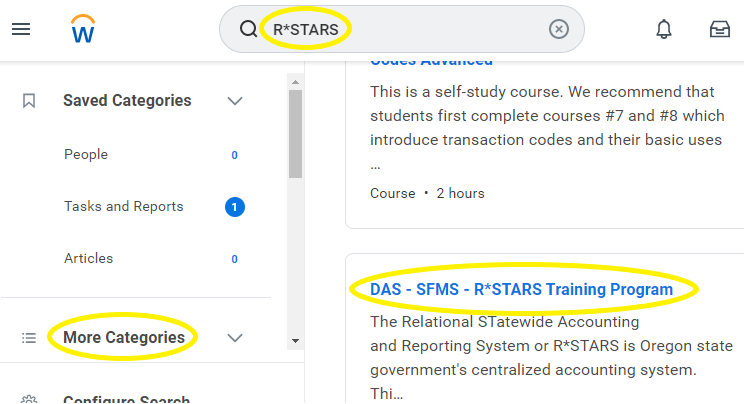Open the notifications bell
The width and height of the screenshot is (746, 404).
[x=664, y=30]
